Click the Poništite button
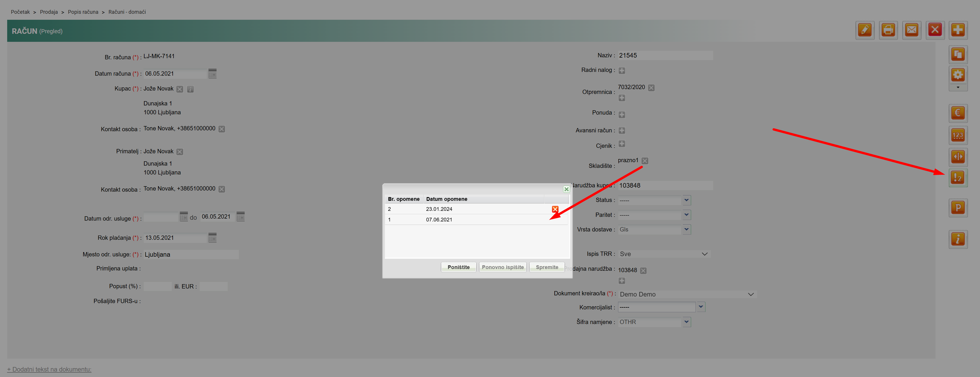Image resolution: width=980 pixels, height=377 pixels. point(458,267)
